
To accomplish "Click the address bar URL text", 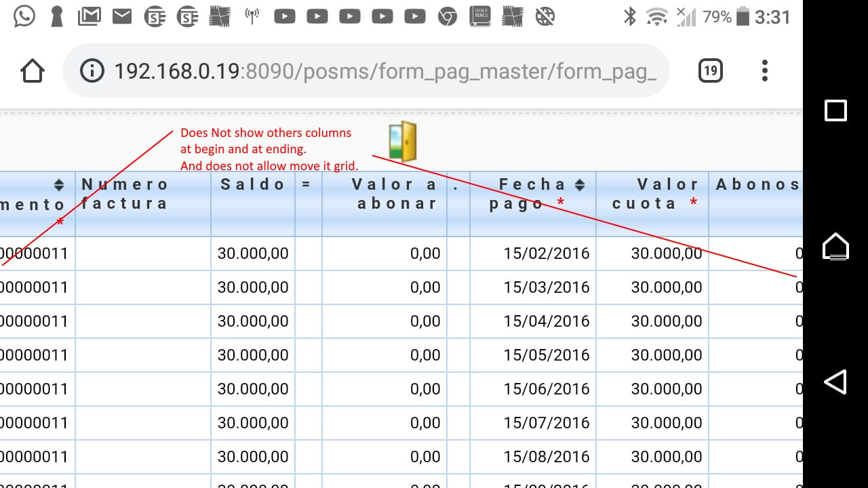I will (385, 70).
